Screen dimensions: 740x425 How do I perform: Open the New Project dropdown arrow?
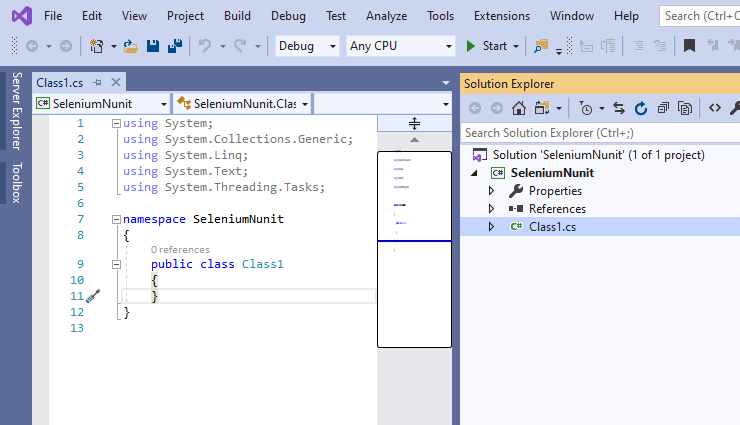(114, 46)
